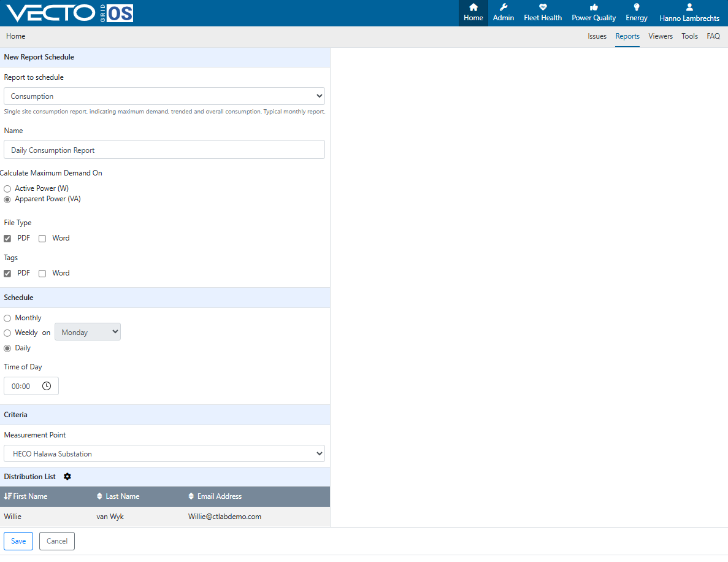Uncheck PDF checkbox under File Type
This screenshot has width=728, height=562.
pyautogui.click(x=7, y=238)
